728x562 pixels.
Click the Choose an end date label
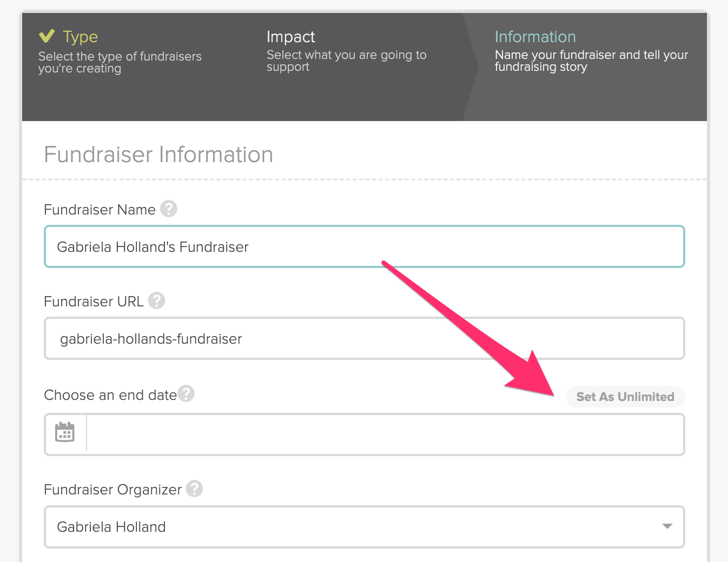tap(110, 395)
